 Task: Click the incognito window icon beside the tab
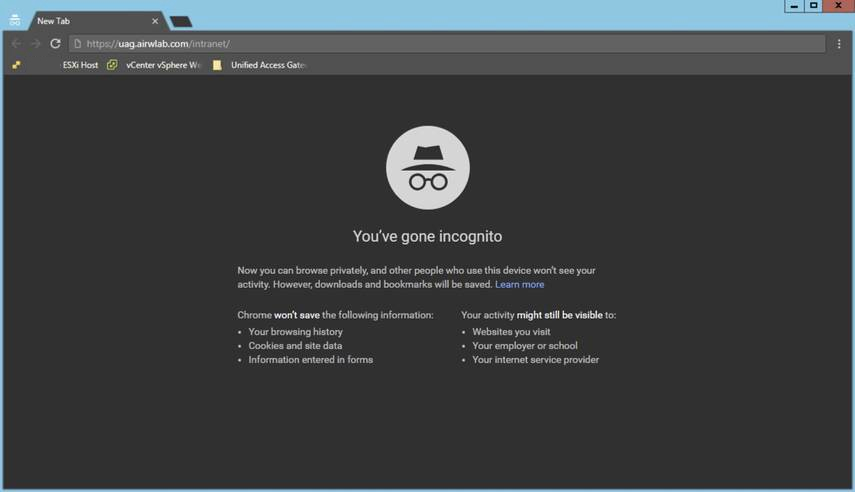[15, 21]
